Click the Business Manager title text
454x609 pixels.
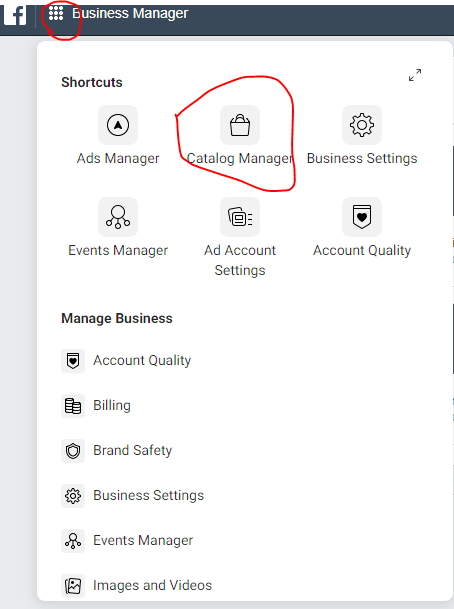pos(130,14)
